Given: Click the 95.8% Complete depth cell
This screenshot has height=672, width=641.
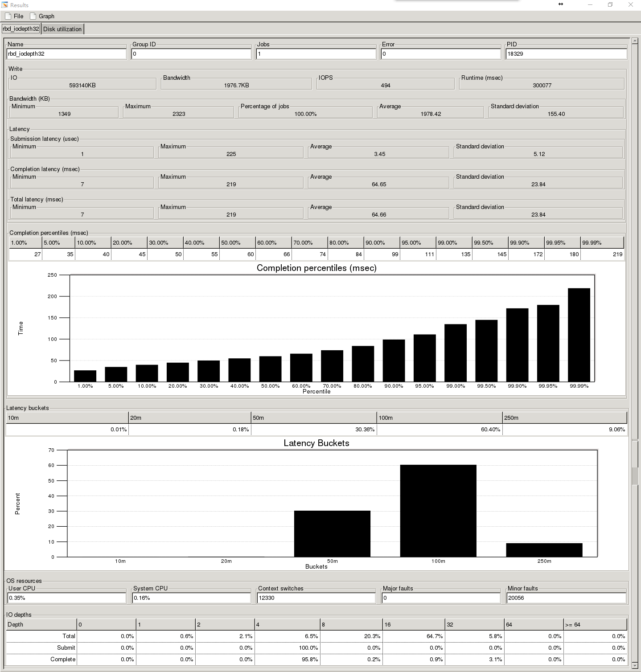Looking at the screenshot, I should point(310,659).
